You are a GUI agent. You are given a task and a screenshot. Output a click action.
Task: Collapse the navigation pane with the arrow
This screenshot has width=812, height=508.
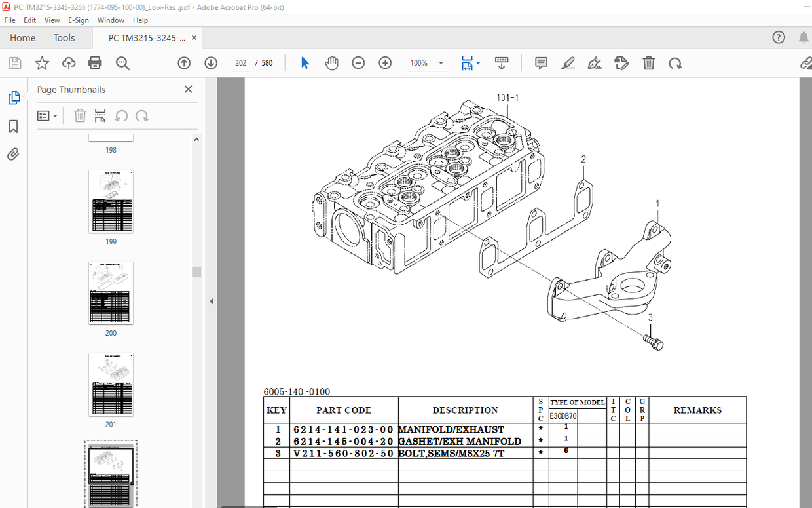tap(212, 301)
